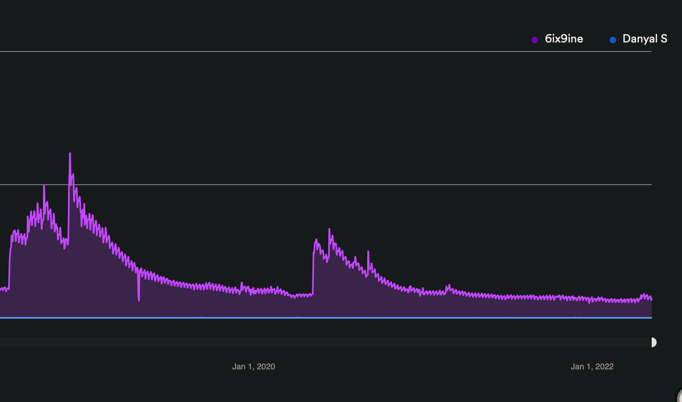Toggle the Danyal S legend entry

638,40
